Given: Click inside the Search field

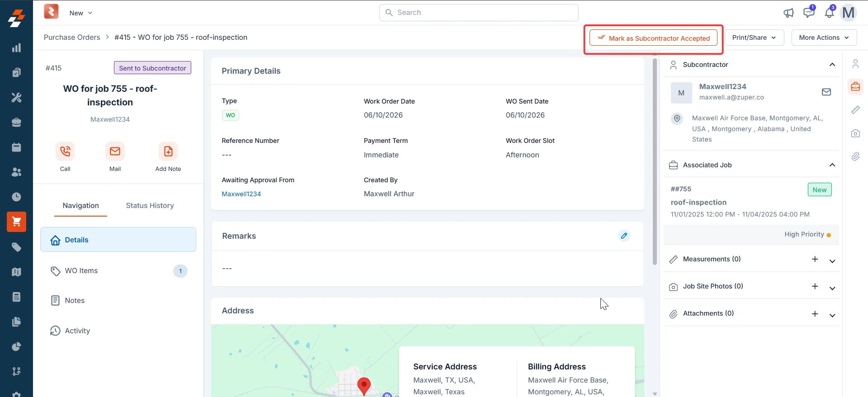Looking at the screenshot, I should (479, 13).
